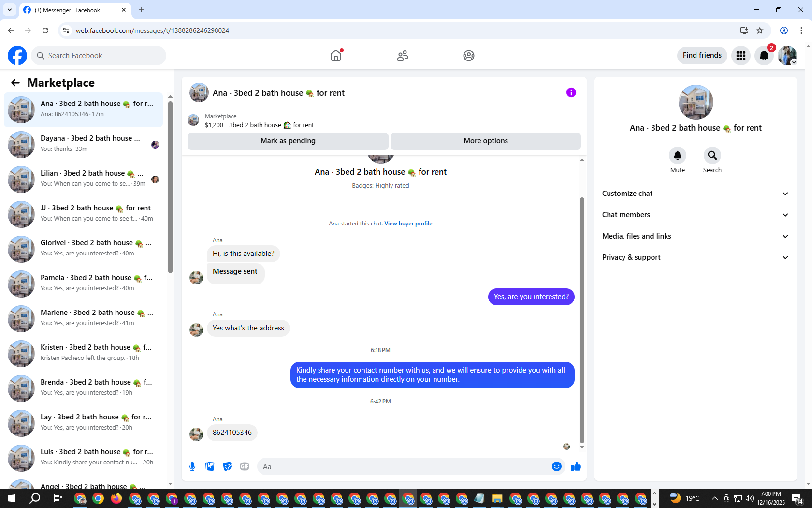Open the Marlene conversation
Screen dimensions: 812x508
click(83, 318)
